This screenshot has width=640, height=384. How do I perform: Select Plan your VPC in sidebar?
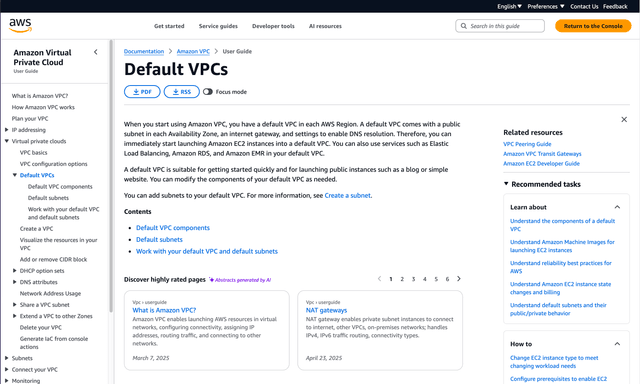pyautogui.click(x=30, y=119)
